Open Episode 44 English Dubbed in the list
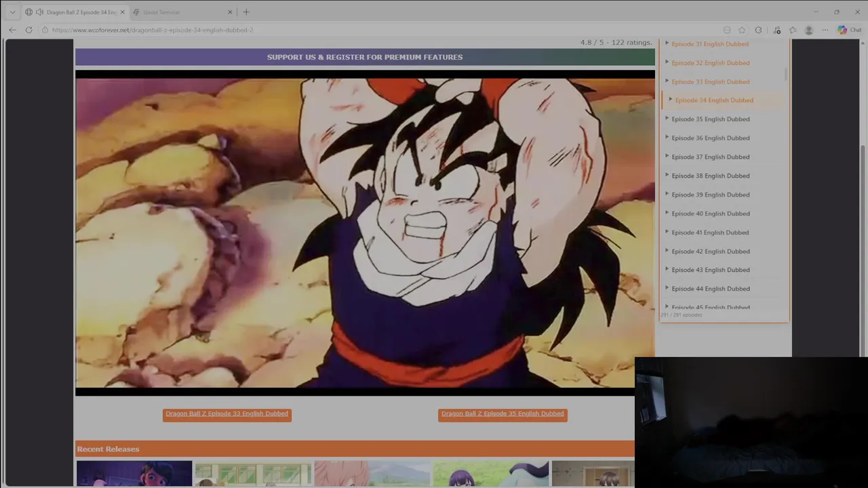868x488 pixels. [710, 289]
